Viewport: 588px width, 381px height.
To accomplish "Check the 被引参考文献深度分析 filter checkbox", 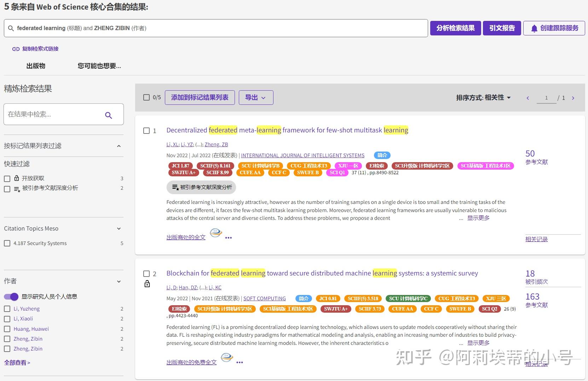I will pyautogui.click(x=7, y=189).
